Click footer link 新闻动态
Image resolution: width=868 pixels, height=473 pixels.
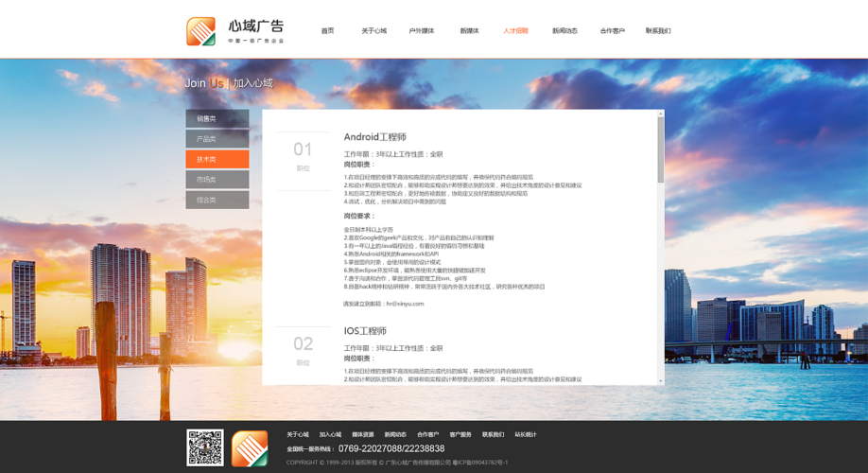point(395,435)
